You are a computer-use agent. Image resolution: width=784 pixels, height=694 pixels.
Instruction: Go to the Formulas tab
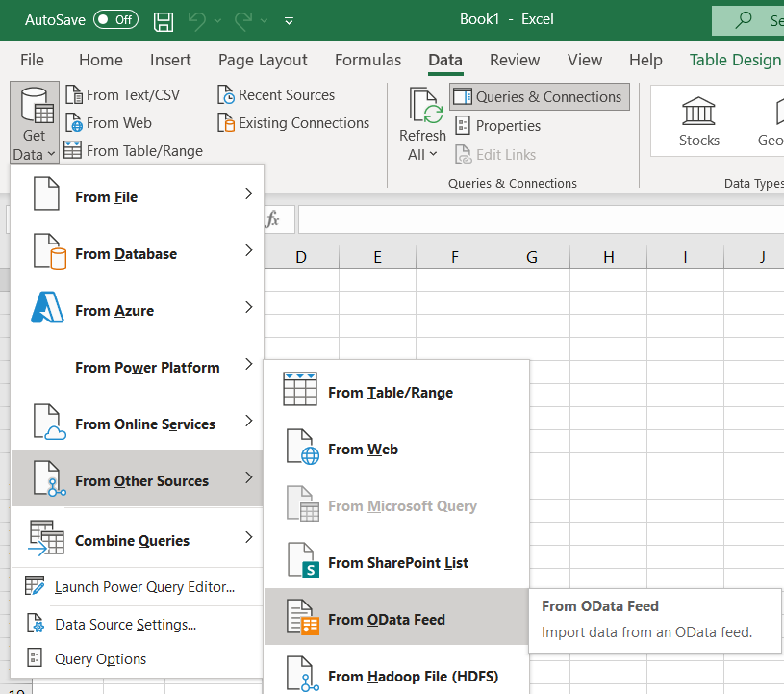point(367,60)
